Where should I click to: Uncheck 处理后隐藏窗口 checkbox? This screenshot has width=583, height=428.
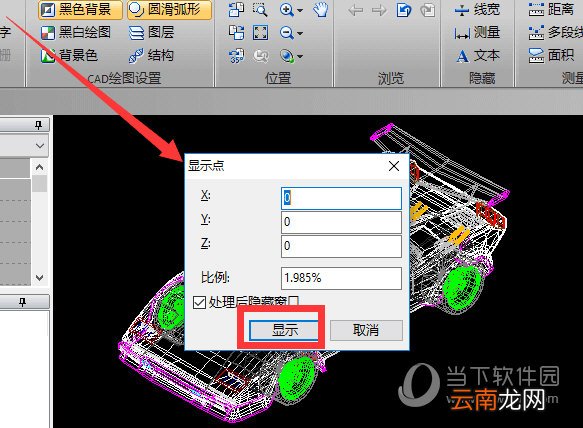click(199, 302)
